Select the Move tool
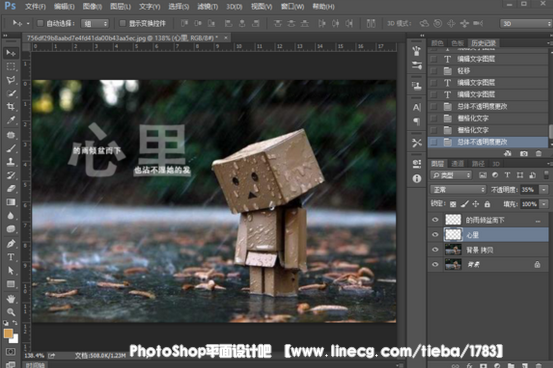 (x=11, y=53)
